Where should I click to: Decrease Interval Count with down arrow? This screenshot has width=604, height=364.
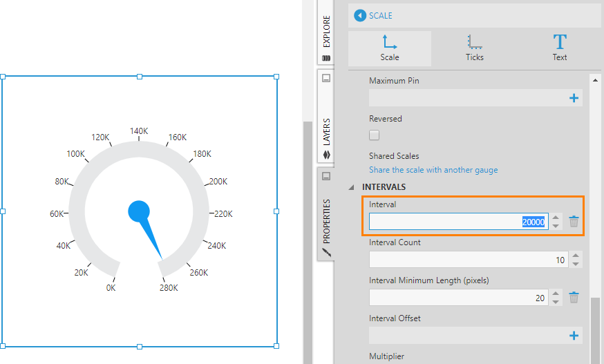point(576,264)
